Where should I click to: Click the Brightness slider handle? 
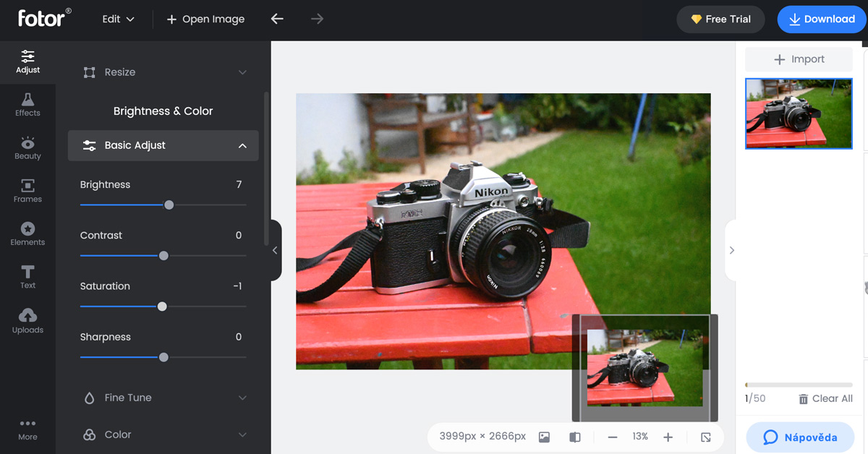coord(169,205)
